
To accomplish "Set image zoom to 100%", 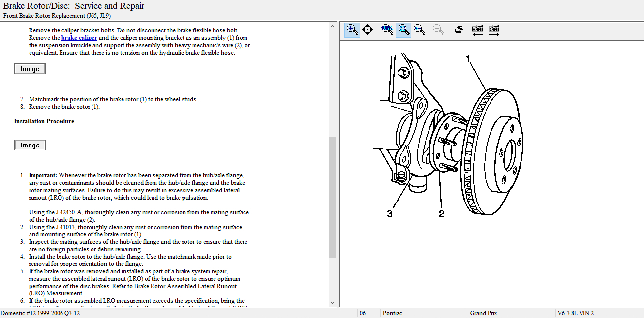I will pos(387,29).
